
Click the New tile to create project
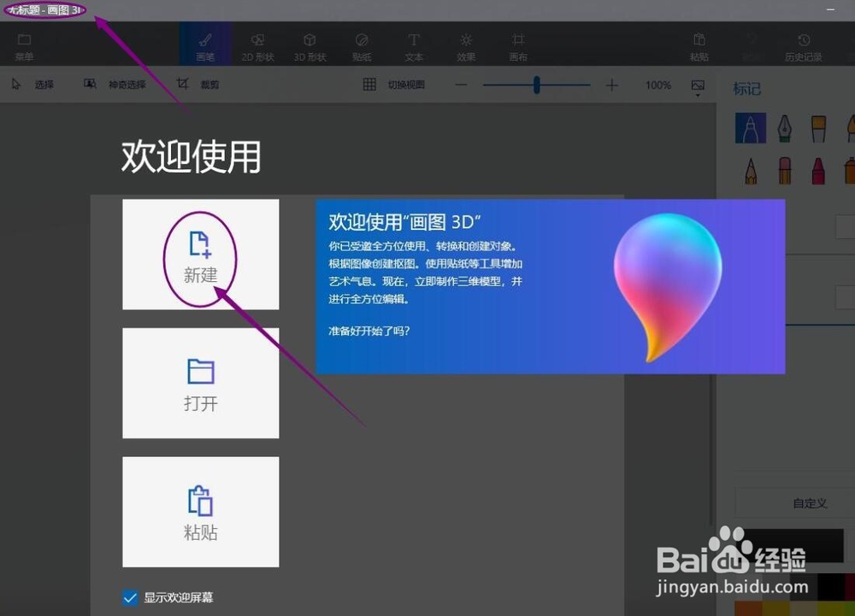200,254
